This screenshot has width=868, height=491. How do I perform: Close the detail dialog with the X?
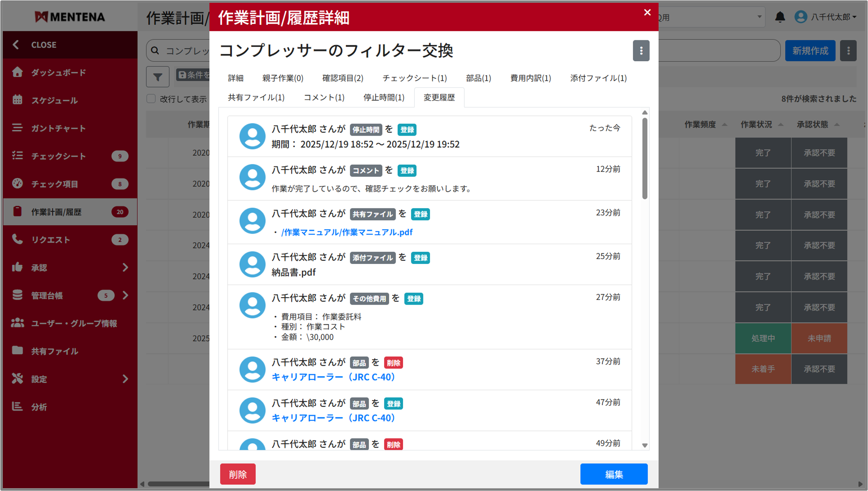click(647, 12)
